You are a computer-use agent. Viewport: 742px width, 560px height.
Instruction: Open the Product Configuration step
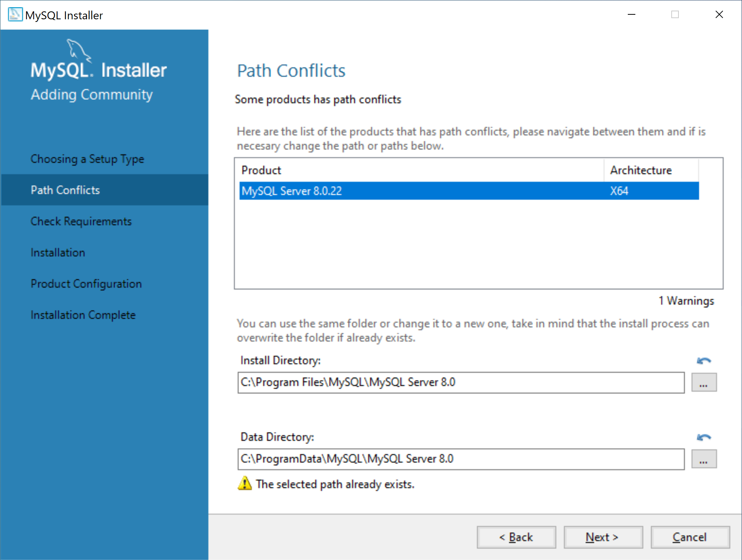(x=86, y=284)
